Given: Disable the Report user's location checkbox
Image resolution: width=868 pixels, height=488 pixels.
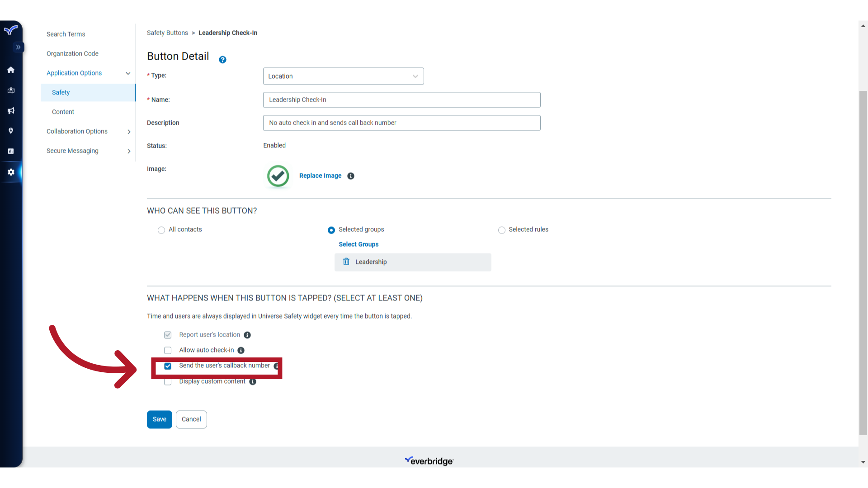Looking at the screenshot, I should 168,334.
